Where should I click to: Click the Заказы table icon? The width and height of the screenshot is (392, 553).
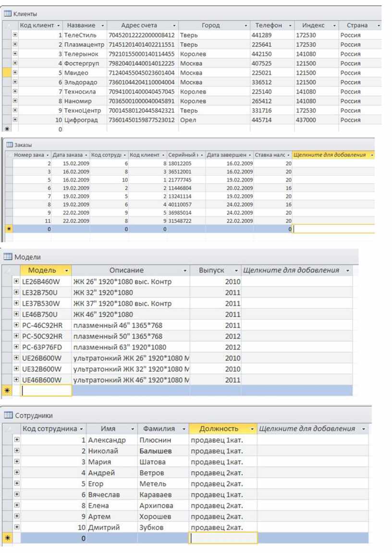[10, 145]
